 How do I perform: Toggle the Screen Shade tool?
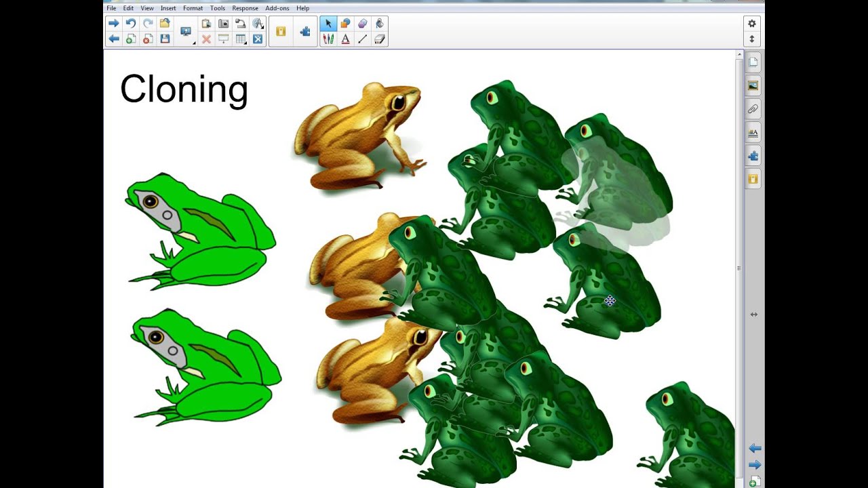pyautogui.click(x=223, y=39)
